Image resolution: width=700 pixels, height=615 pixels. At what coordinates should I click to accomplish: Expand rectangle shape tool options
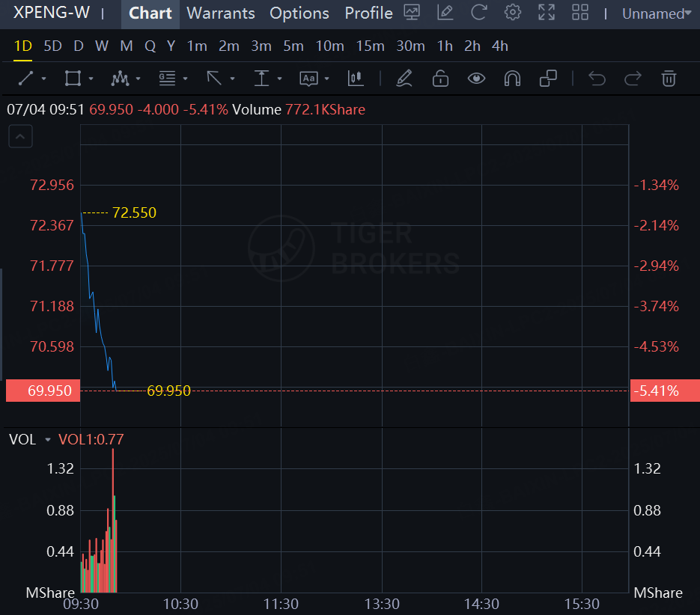coord(91,79)
